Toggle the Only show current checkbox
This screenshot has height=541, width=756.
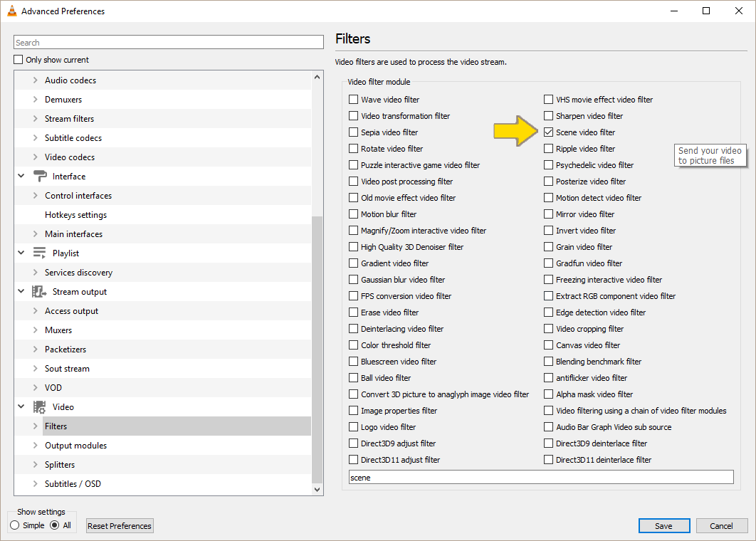[x=19, y=60]
